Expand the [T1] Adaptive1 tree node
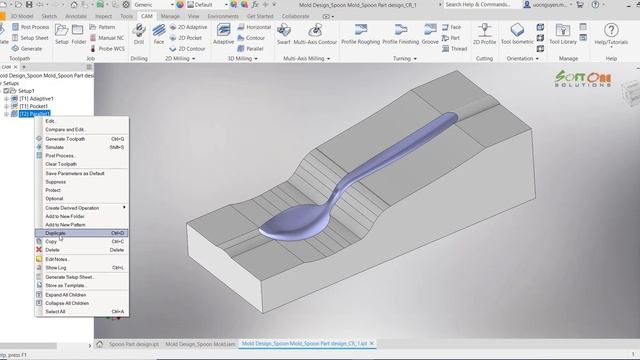Image resolution: width=640 pixels, height=360 pixels. pyautogui.click(x=6, y=99)
